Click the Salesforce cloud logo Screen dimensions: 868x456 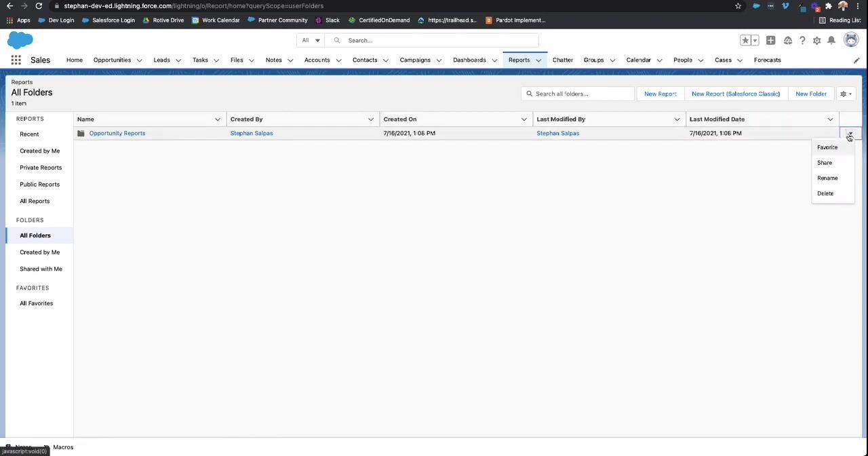click(x=20, y=40)
